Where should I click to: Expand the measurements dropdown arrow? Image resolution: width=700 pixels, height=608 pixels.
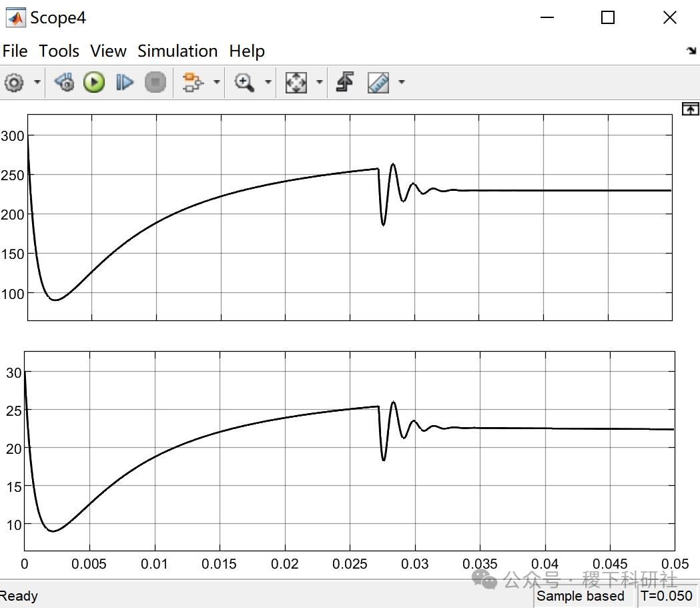click(x=401, y=82)
